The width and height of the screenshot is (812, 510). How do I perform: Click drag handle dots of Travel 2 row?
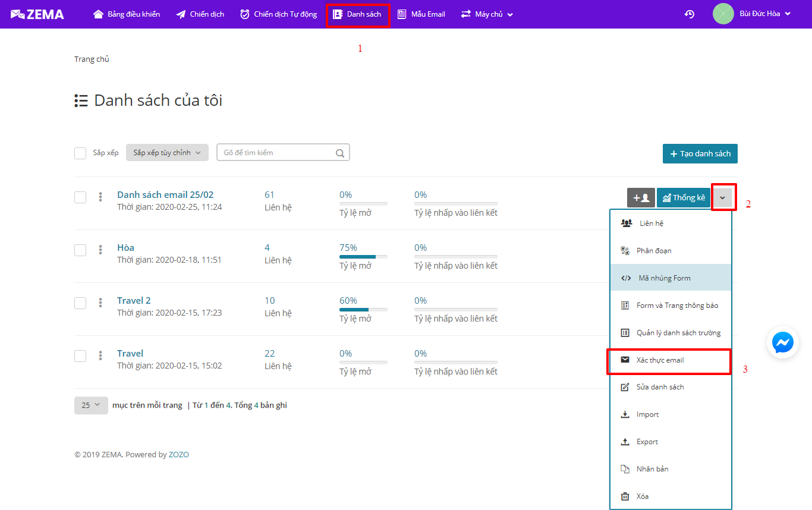[x=100, y=303]
